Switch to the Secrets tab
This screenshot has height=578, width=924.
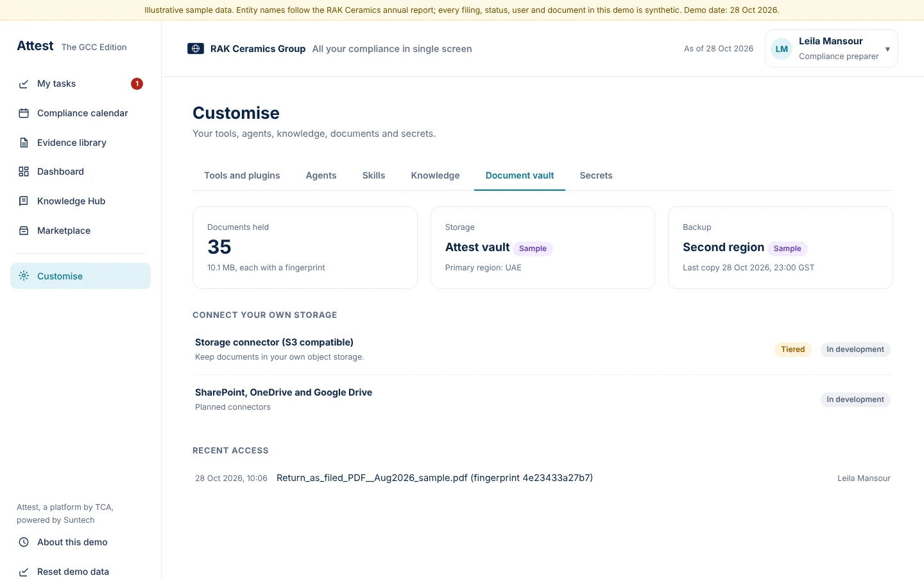tap(596, 175)
